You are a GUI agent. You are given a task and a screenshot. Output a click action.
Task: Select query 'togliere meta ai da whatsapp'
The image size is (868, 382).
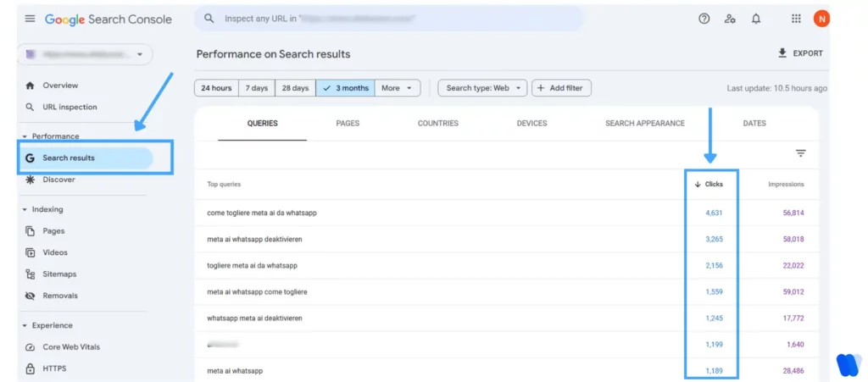[x=252, y=265]
